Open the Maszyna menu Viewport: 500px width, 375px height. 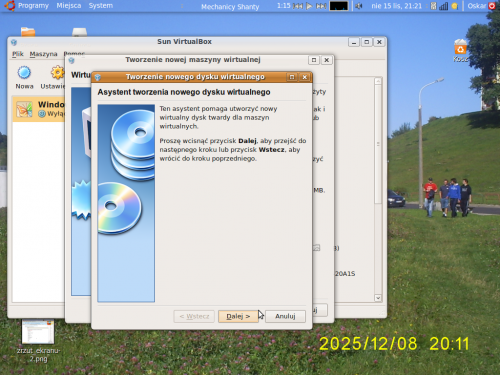pos(43,54)
